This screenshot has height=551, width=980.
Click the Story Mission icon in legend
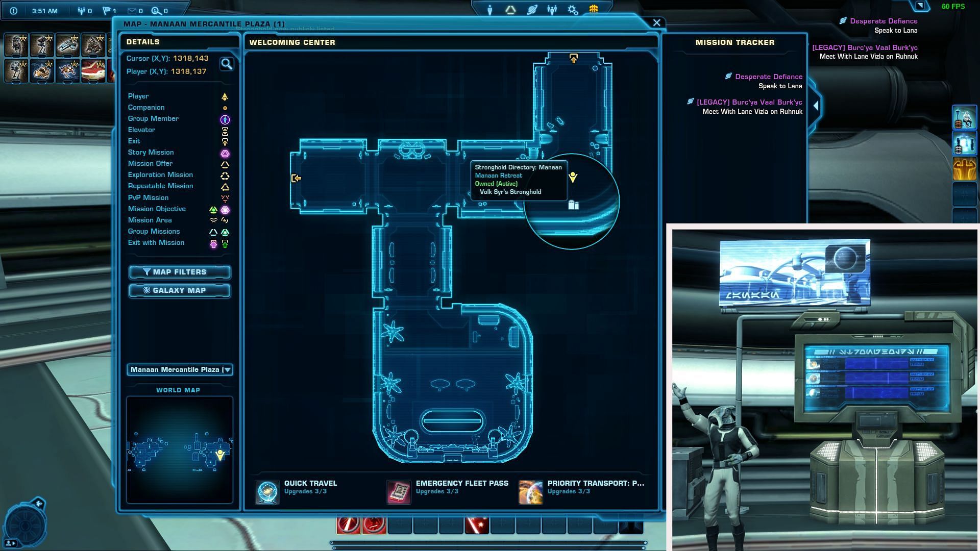click(225, 152)
